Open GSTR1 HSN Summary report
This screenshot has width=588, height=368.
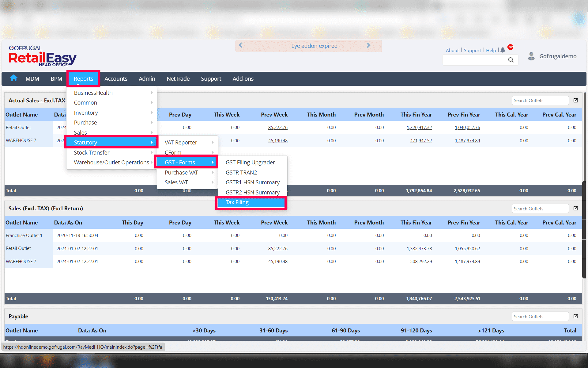coord(252,182)
